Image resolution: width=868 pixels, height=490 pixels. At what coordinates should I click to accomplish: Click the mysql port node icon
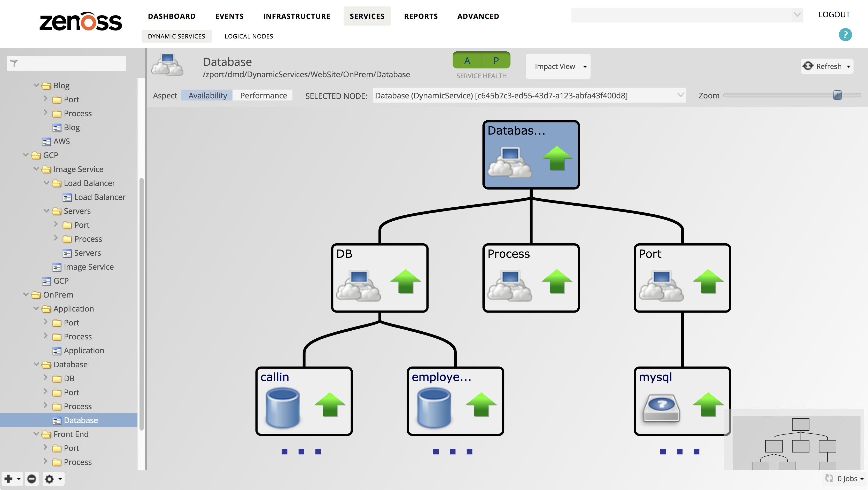pos(661,408)
